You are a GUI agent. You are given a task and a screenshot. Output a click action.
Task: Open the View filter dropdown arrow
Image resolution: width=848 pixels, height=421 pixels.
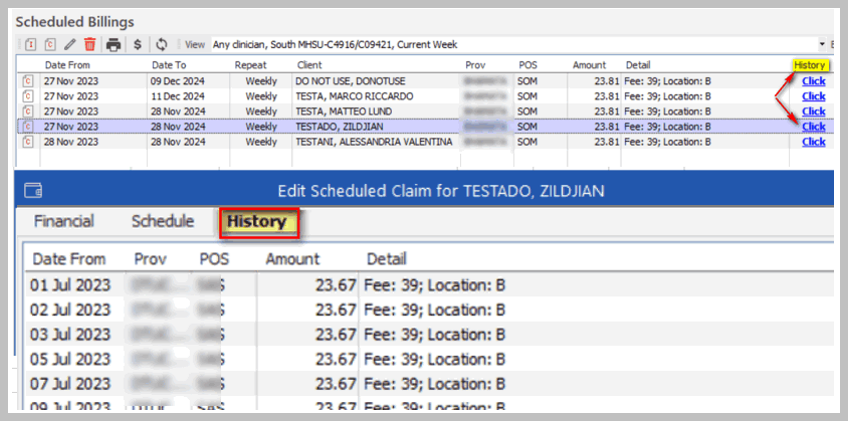point(832,45)
